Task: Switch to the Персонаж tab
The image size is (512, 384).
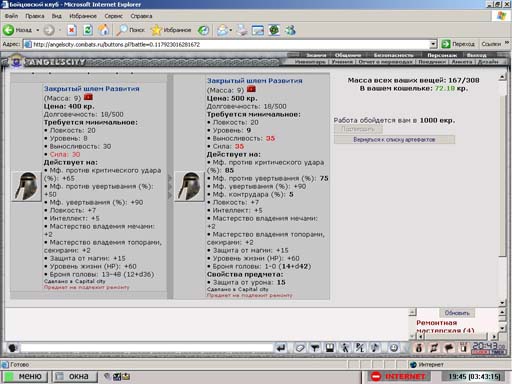Action: tap(442, 55)
